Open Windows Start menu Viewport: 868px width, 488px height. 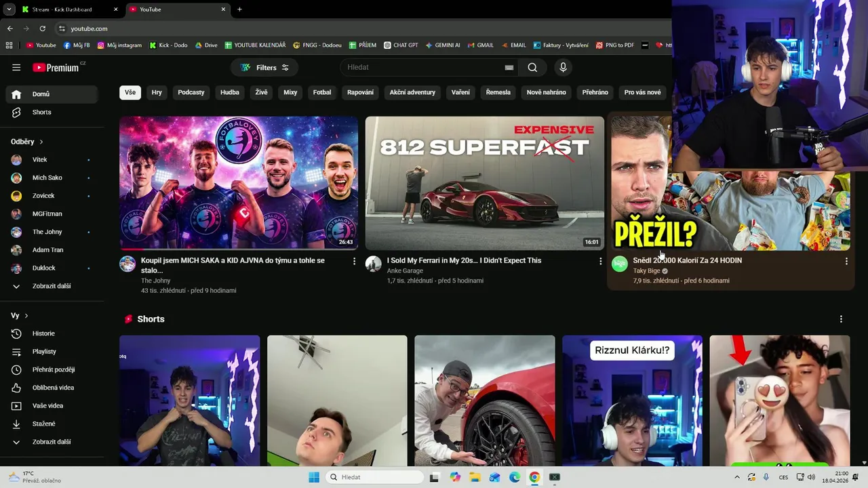[x=314, y=477]
